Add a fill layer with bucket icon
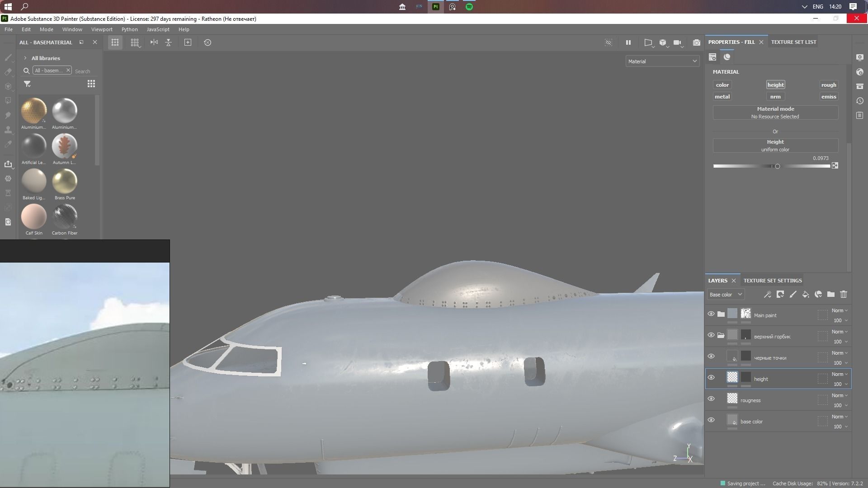 click(x=806, y=295)
